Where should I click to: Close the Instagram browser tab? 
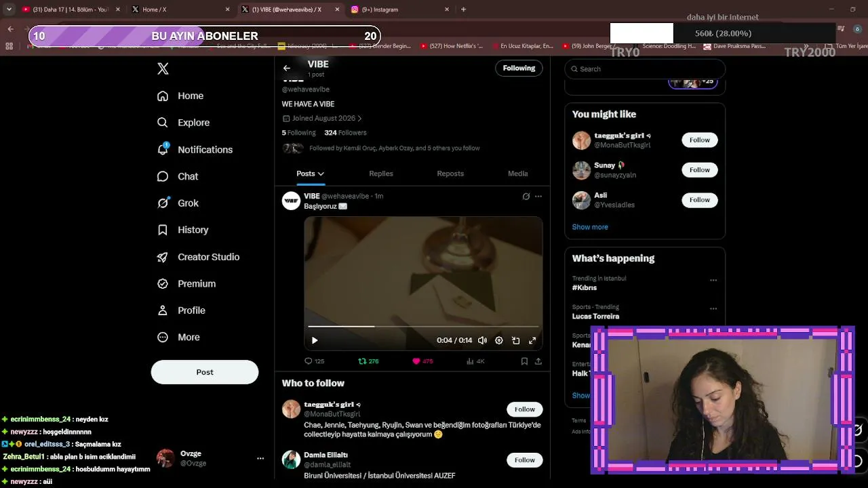pyautogui.click(x=447, y=9)
